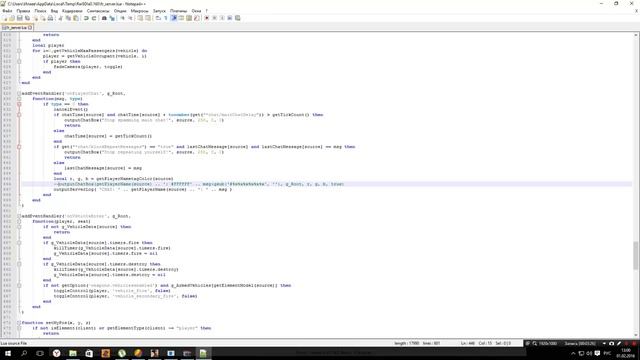The image size is (640, 360).
Task: Click 'Lua source File' in the status bar
Action: coord(13,343)
